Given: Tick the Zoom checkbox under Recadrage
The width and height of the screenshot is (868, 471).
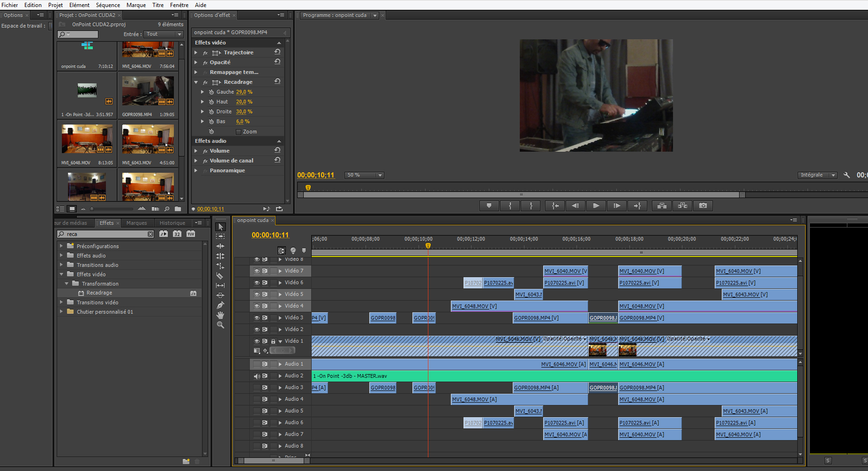Looking at the screenshot, I should (x=239, y=132).
